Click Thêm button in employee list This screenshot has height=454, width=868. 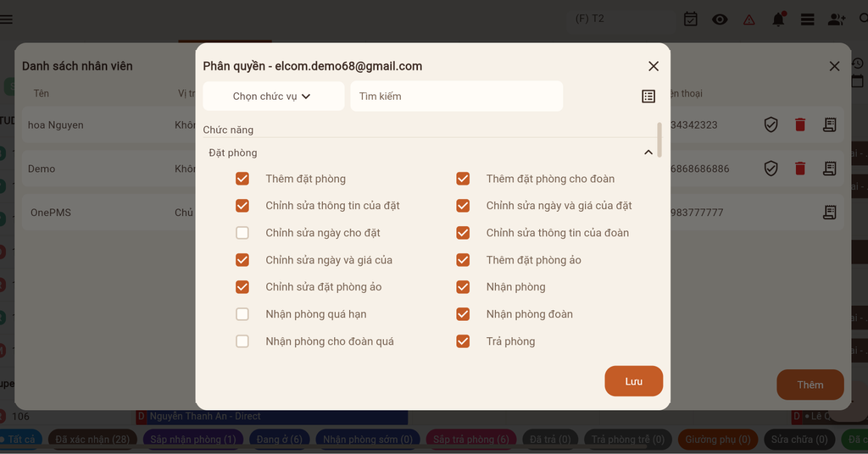pos(810,385)
